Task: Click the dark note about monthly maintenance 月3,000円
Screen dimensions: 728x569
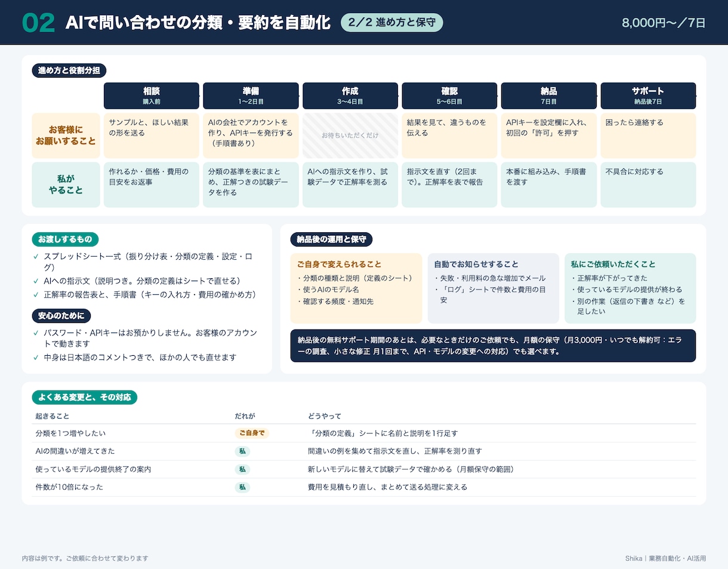Action: (493, 346)
